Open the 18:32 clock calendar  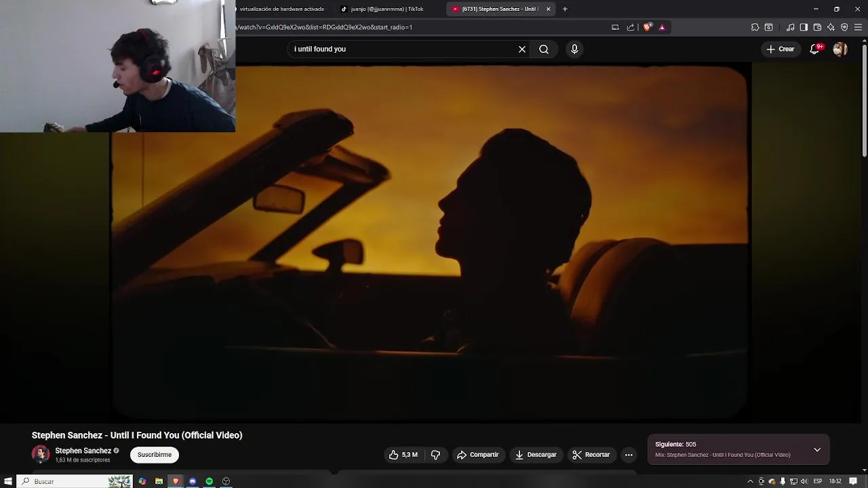835,481
